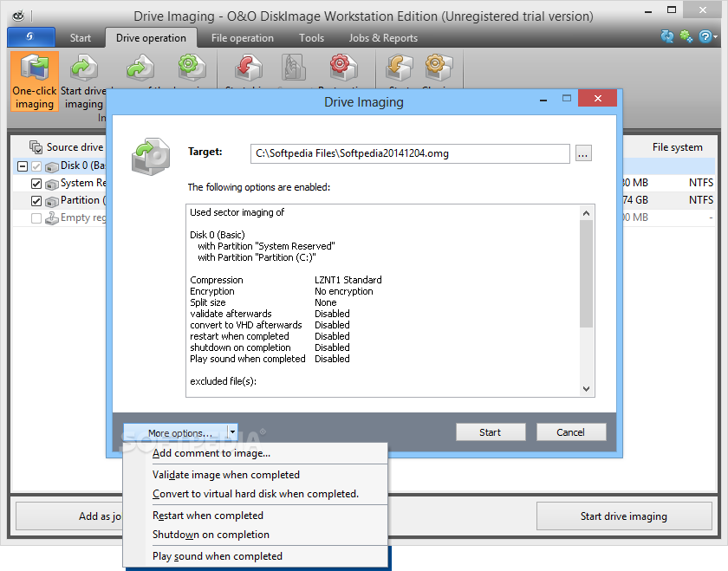Click the Partition (C:) drive icon

pyautogui.click(x=51, y=201)
